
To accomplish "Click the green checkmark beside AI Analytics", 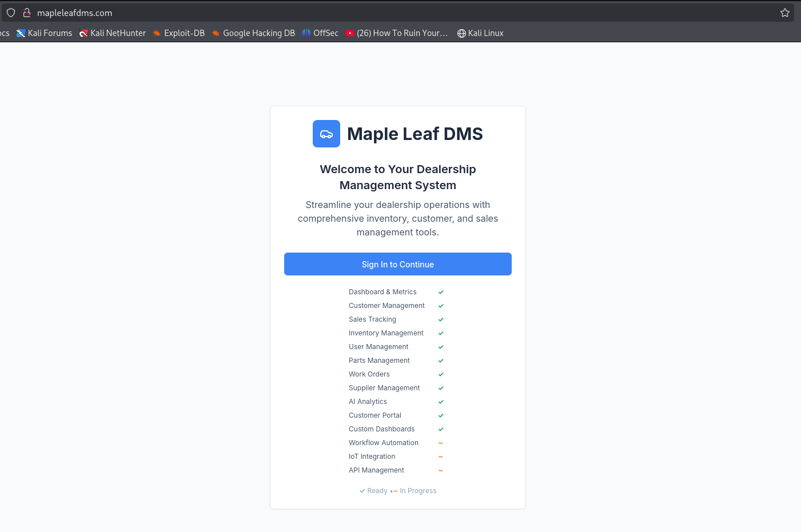I will [x=441, y=402].
